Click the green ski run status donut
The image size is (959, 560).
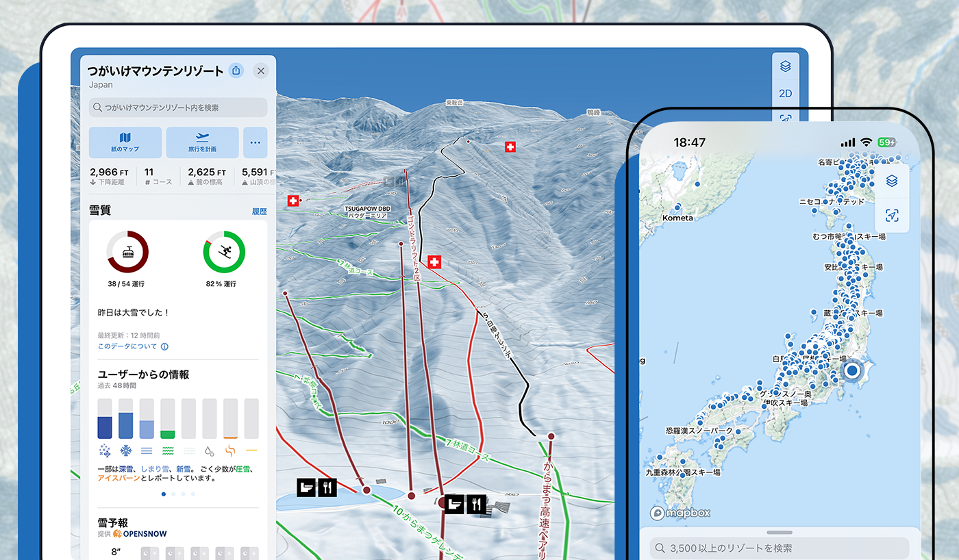point(224,253)
